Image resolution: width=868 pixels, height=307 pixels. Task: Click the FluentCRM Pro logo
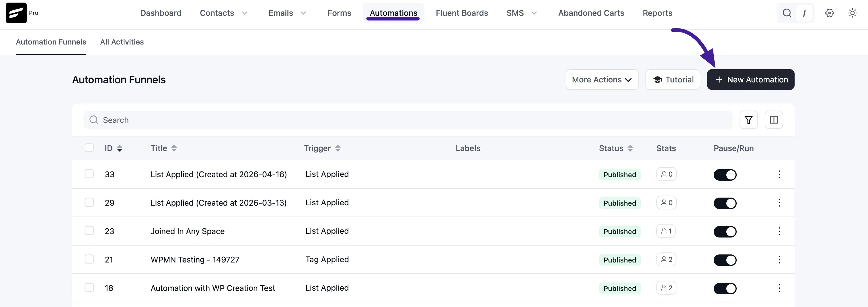(x=16, y=13)
